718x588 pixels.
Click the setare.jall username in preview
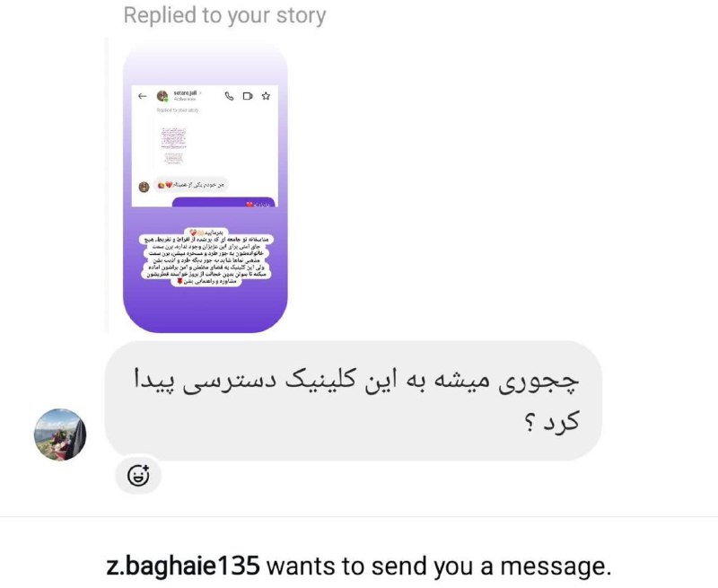pos(185,93)
